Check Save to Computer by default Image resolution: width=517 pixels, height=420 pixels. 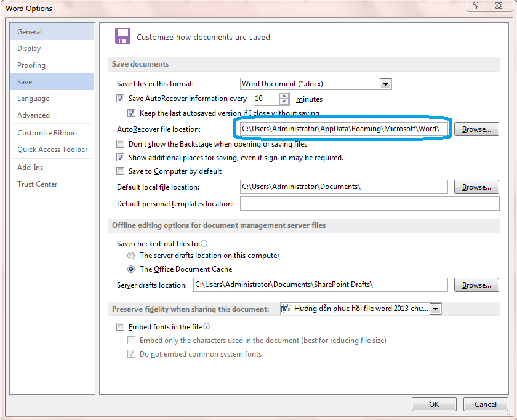120,171
